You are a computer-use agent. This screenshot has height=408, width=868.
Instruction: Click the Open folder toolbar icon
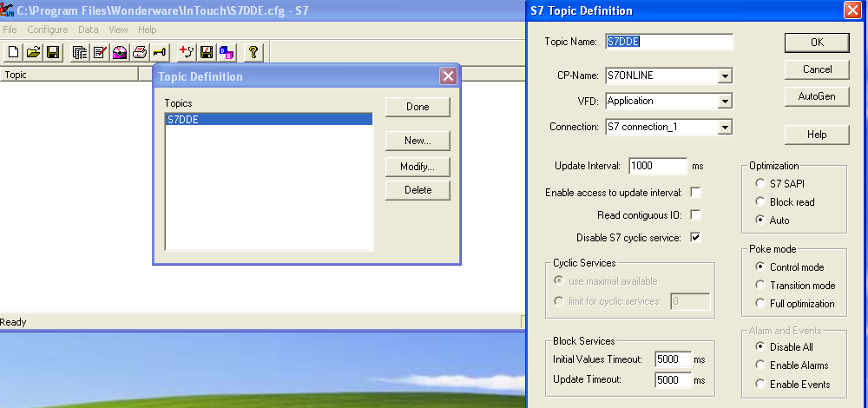tap(33, 52)
